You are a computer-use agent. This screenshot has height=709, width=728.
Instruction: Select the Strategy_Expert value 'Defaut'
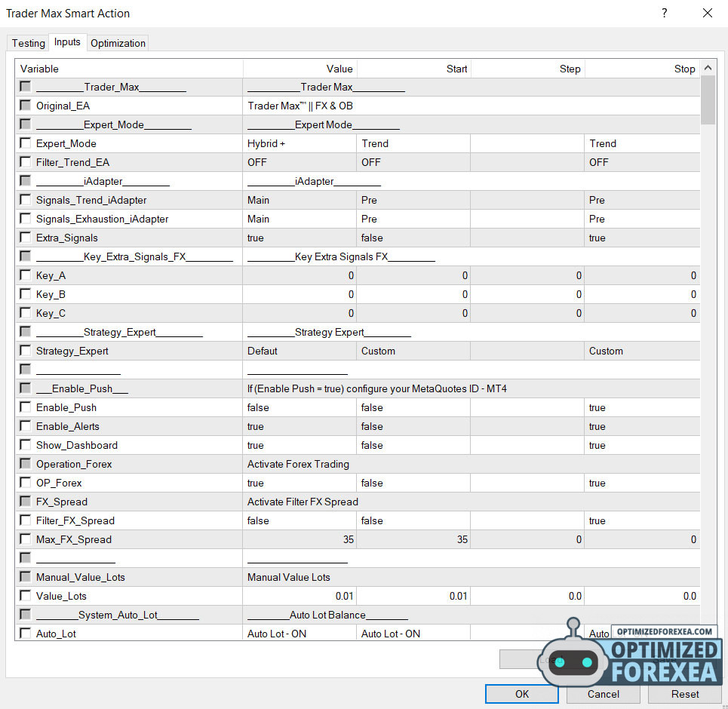click(299, 351)
